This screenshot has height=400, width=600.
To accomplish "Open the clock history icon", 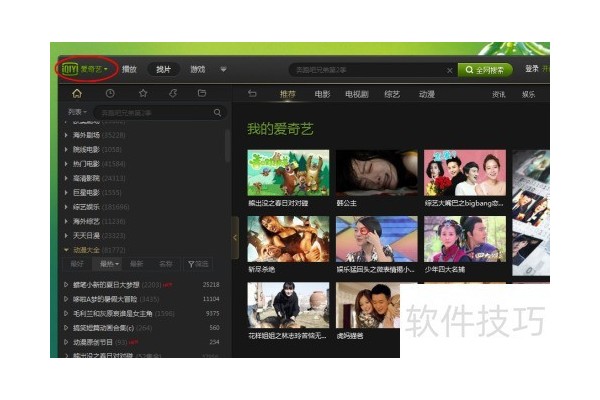I will 110,93.
